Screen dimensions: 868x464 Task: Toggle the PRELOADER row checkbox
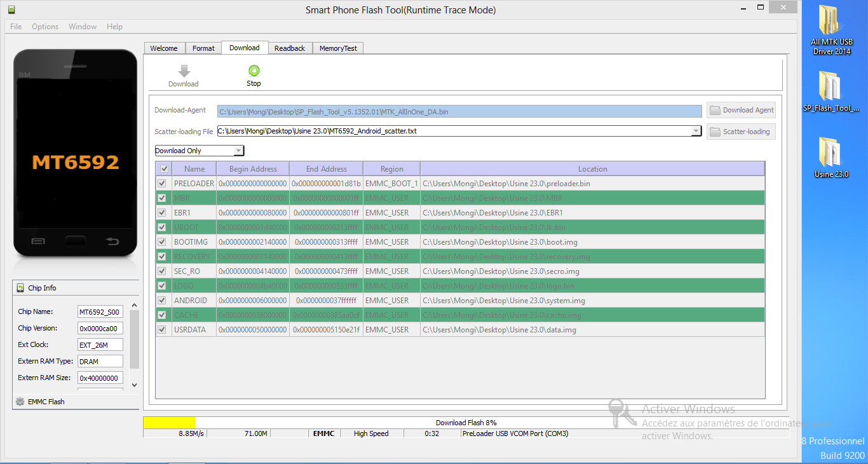(162, 184)
